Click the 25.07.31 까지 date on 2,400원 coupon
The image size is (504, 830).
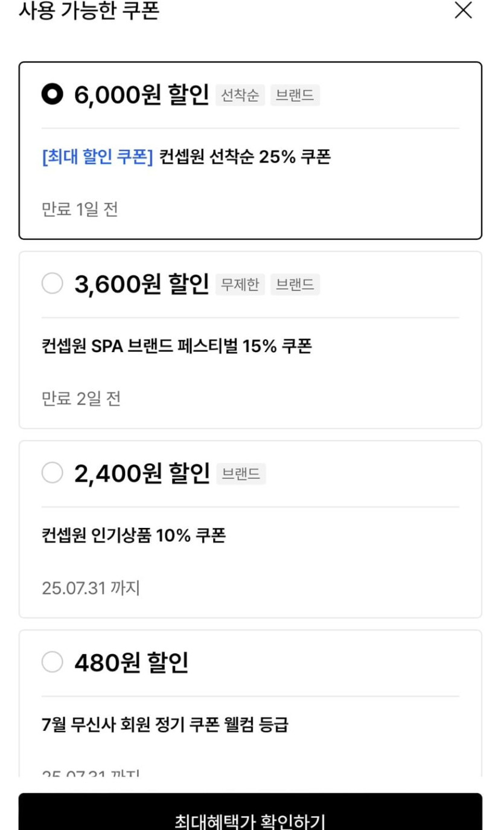pos(91,588)
